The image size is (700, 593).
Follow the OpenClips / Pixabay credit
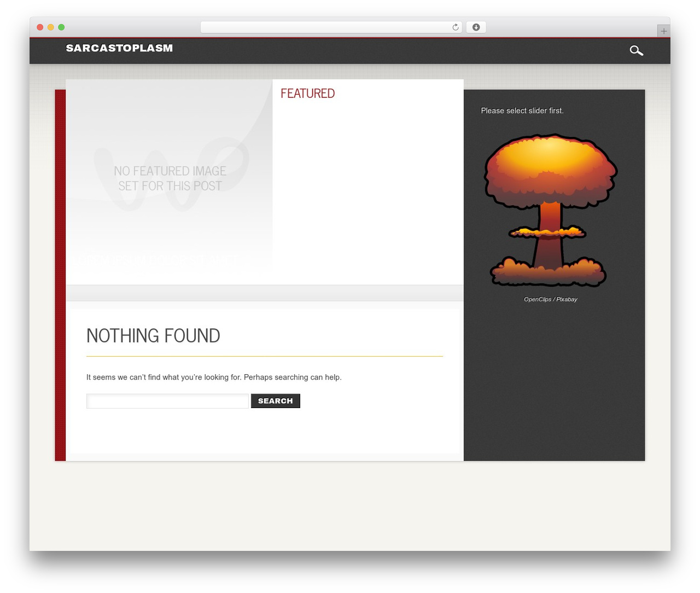click(551, 299)
